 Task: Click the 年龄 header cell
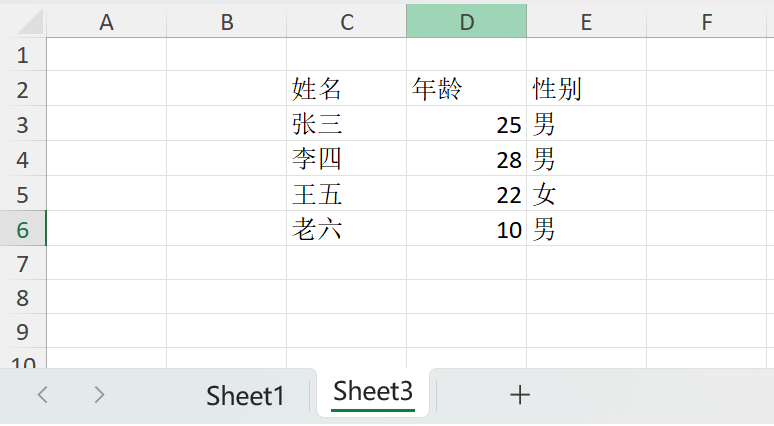pos(466,89)
